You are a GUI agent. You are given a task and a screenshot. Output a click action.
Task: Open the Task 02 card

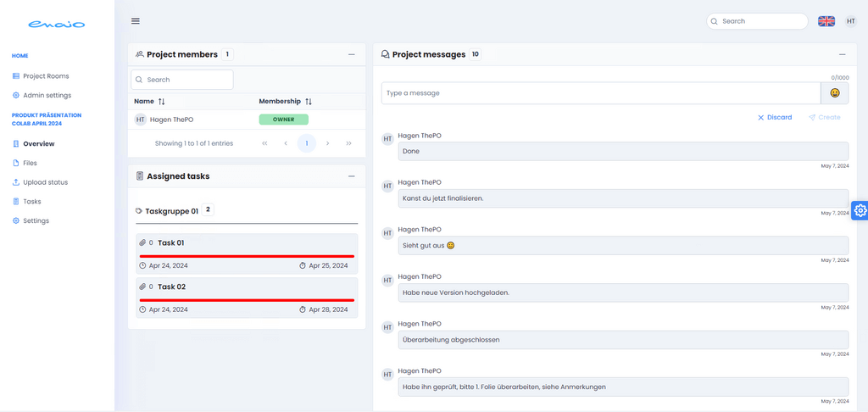click(x=247, y=298)
